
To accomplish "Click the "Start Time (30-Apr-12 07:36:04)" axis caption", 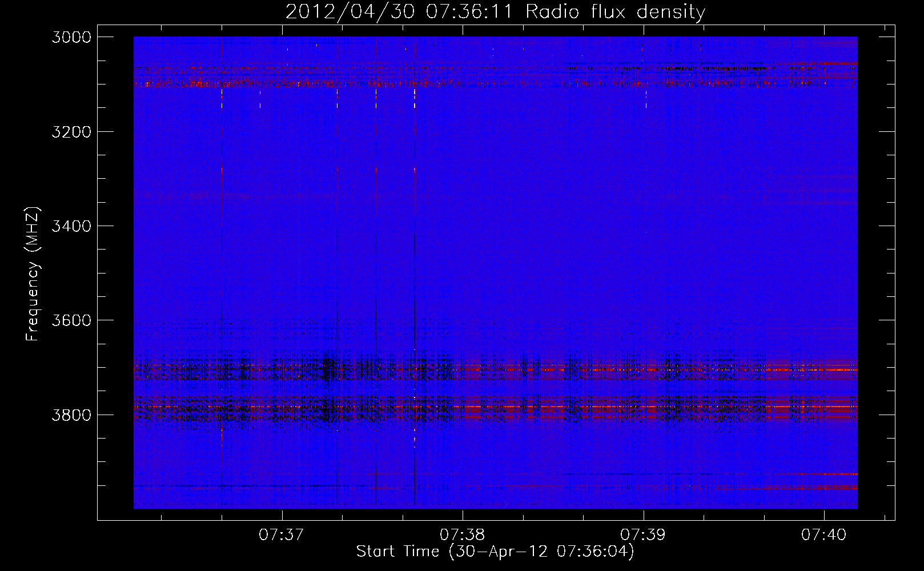I will point(495,552).
